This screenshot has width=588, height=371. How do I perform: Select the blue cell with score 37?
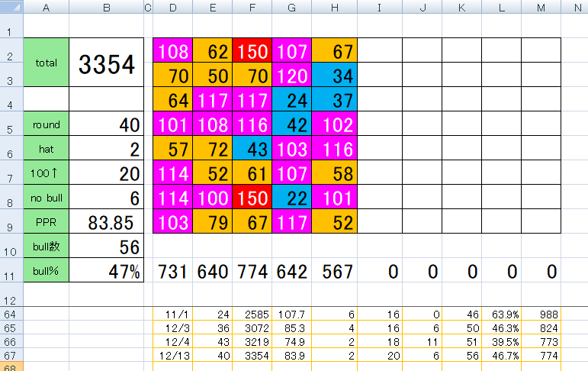coord(335,99)
